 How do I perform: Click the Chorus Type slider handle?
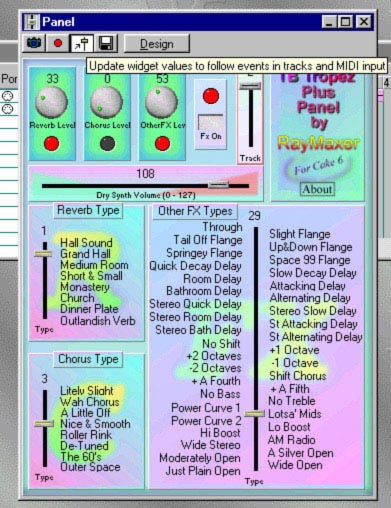pyautogui.click(x=44, y=424)
